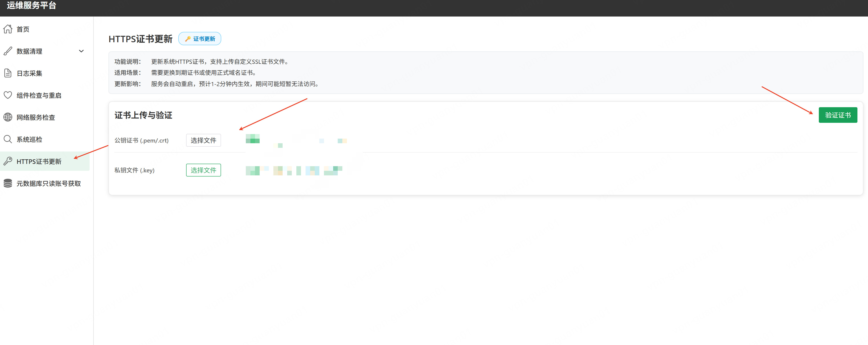Go to 组件检查与重启 page
Screen dimensions: 868x345
[x=39, y=95]
